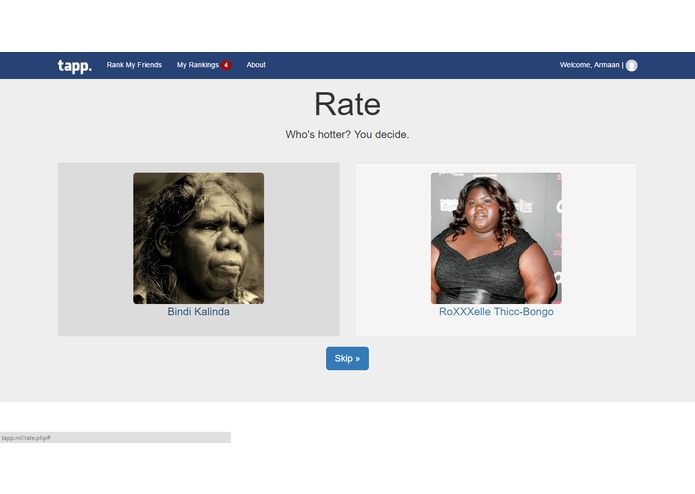Click status bar URL tapp.ml/rate.php#
Screen dimensions: 695x494
click(x=26, y=438)
